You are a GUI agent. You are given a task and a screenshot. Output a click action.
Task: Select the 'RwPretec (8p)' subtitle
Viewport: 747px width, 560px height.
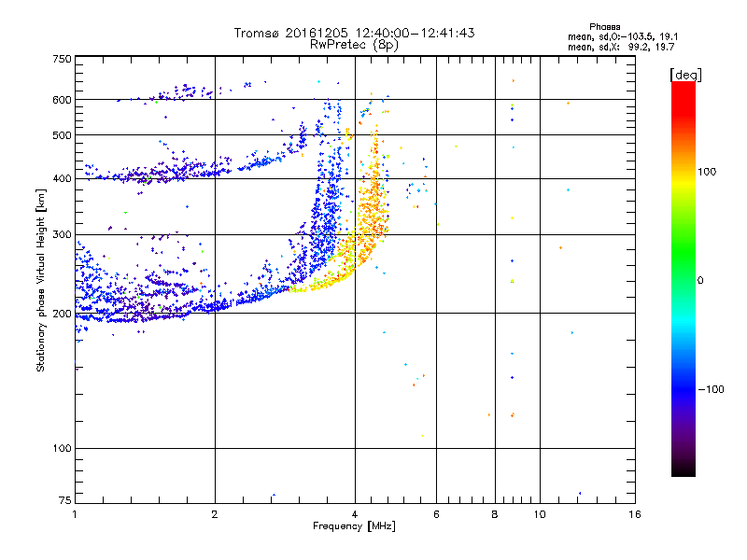point(354,45)
